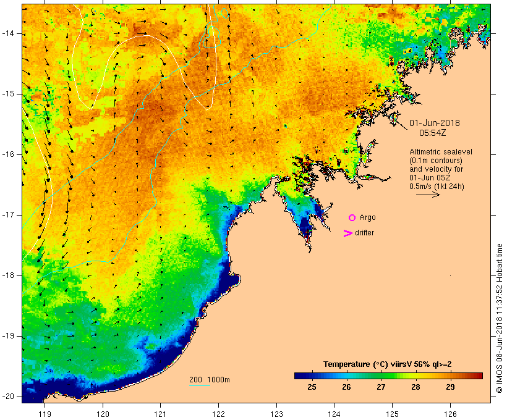Click the longitude axis label '123'

pos(276,414)
